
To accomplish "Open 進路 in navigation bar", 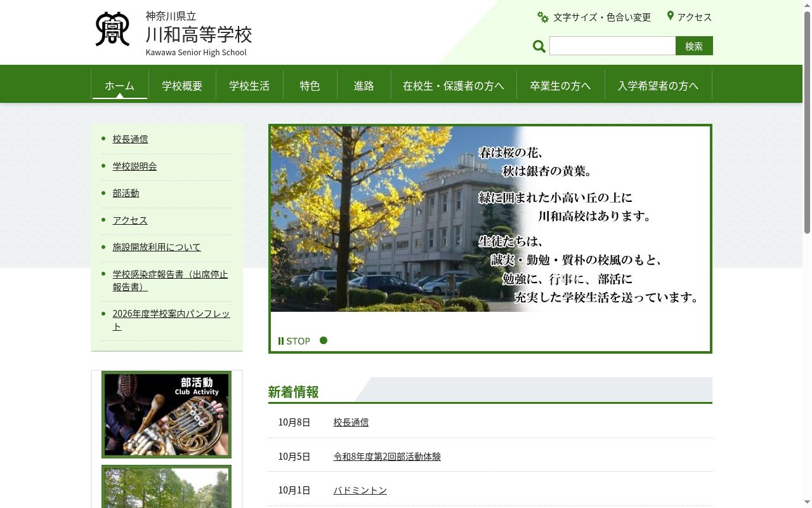I will (x=364, y=86).
